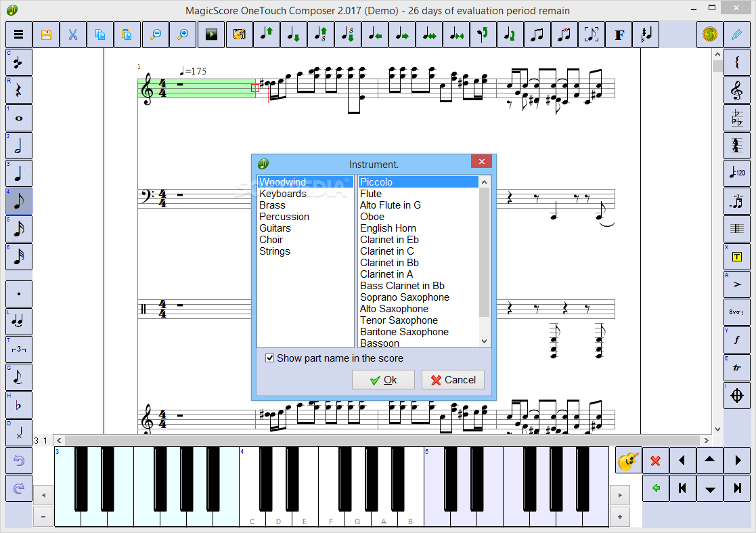Select Choir instrument category
The image size is (756, 533).
[305, 240]
